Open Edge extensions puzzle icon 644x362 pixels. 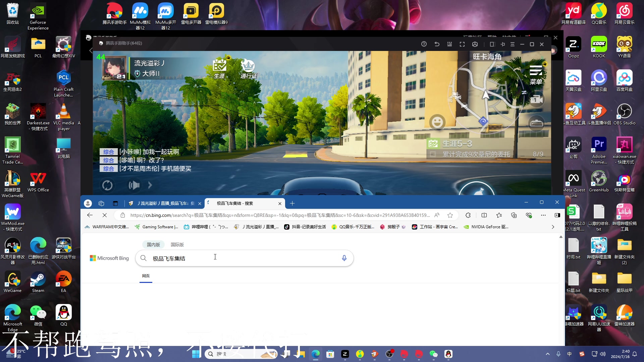coord(468,215)
